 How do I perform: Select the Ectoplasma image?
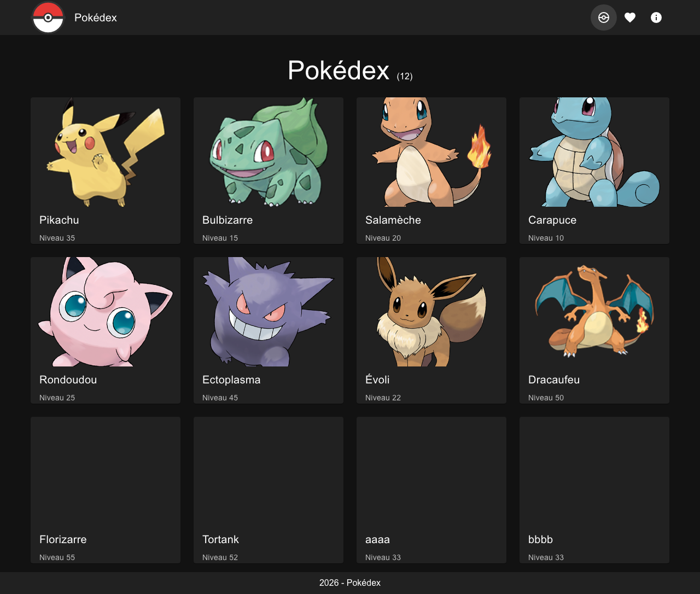269,312
